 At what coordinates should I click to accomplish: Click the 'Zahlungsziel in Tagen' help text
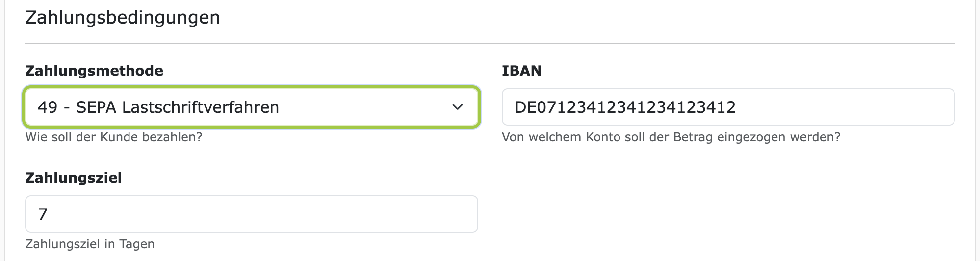(90, 244)
